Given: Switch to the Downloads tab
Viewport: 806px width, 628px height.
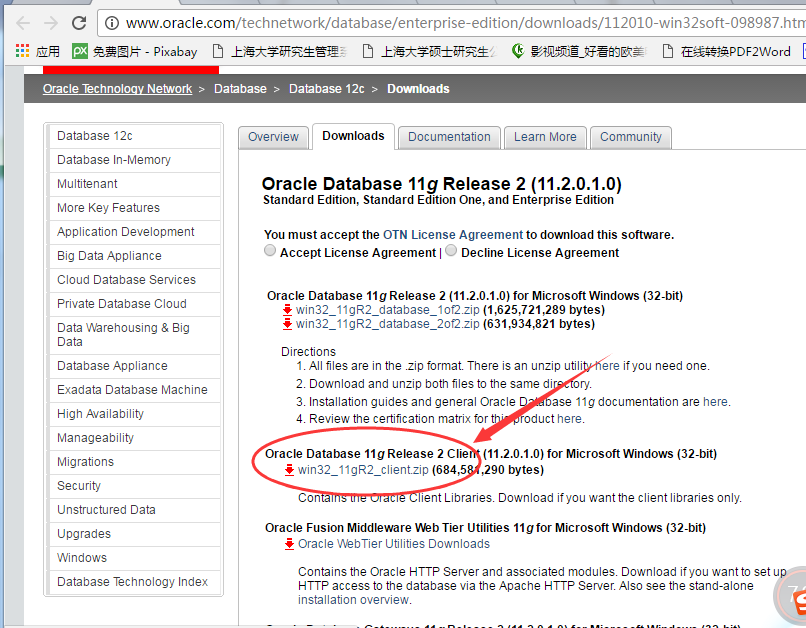Looking at the screenshot, I should point(353,136).
